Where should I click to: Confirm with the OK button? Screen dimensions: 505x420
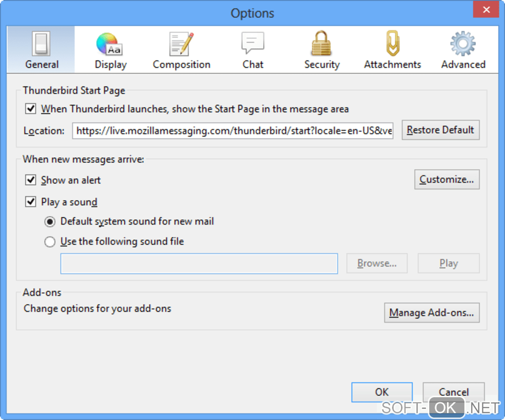382,392
